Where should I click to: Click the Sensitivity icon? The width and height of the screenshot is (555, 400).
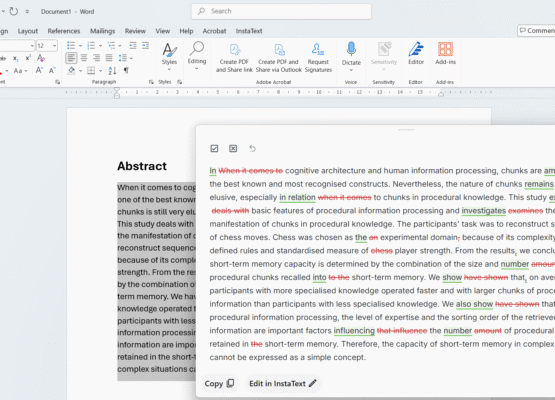click(384, 49)
